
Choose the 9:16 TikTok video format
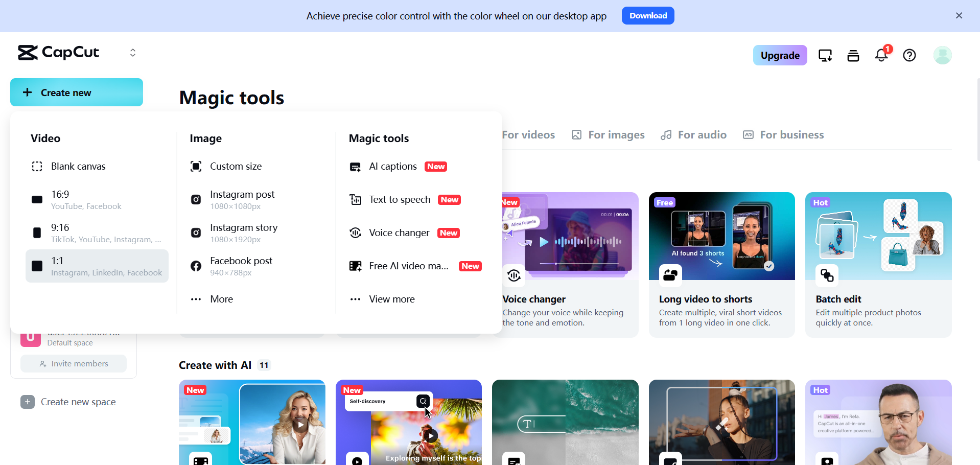(x=97, y=233)
